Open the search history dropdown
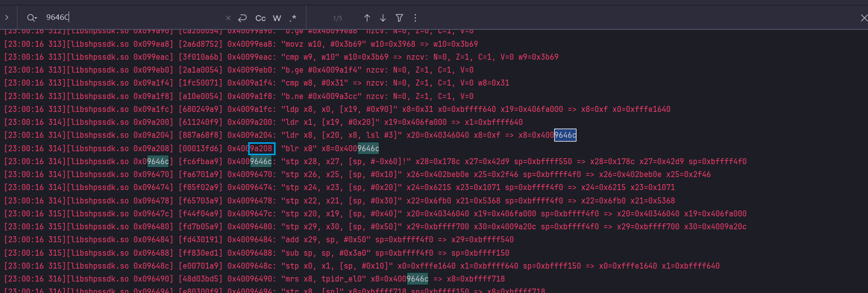Screen dimensions: 868x293 tap(32, 18)
